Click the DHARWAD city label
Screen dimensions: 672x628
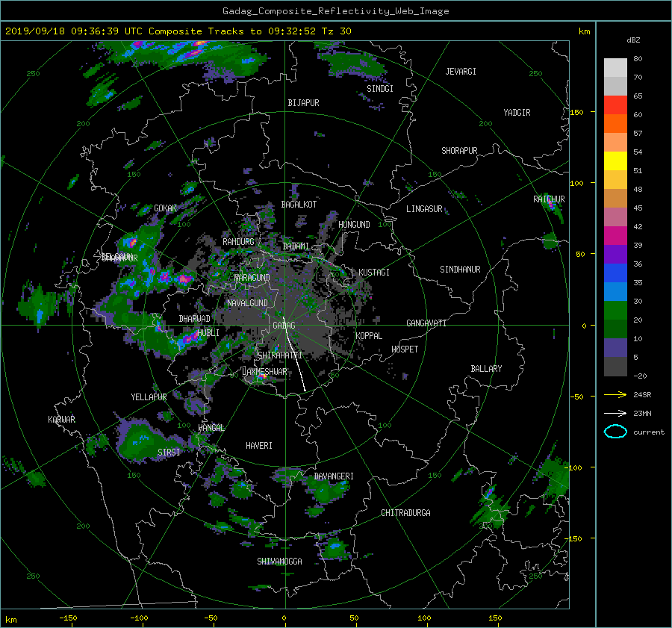click(x=195, y=319)
